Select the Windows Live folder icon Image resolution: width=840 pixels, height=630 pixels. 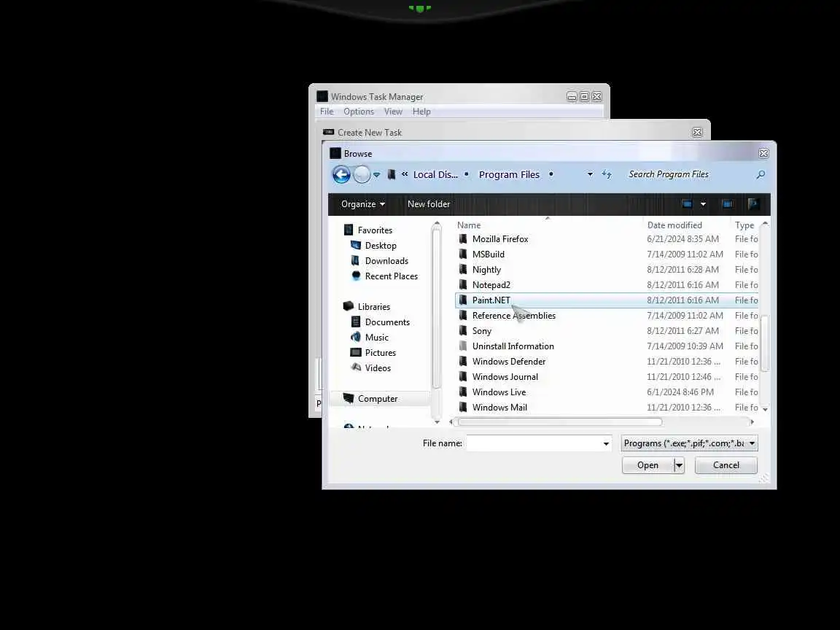click(463, 392)
